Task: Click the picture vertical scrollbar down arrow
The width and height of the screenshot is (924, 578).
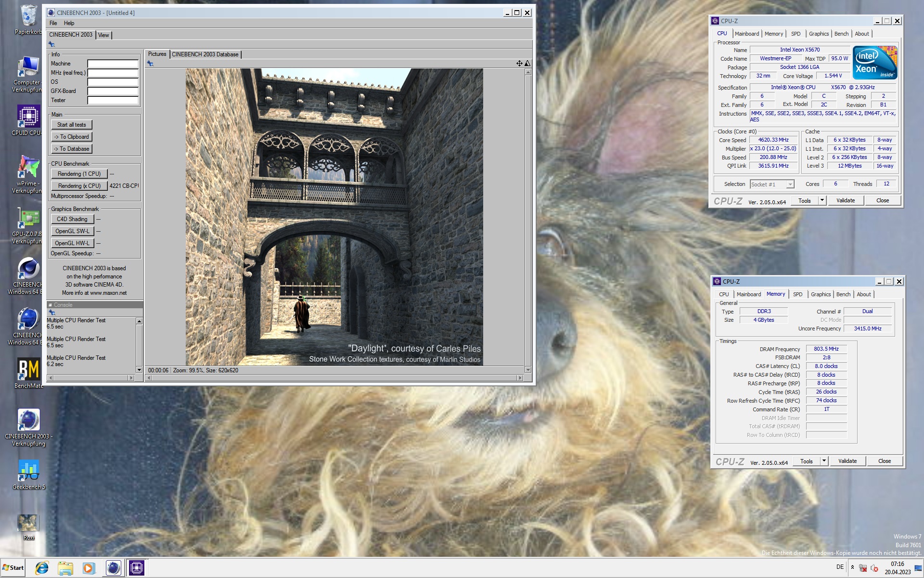Action: (528, 370)
